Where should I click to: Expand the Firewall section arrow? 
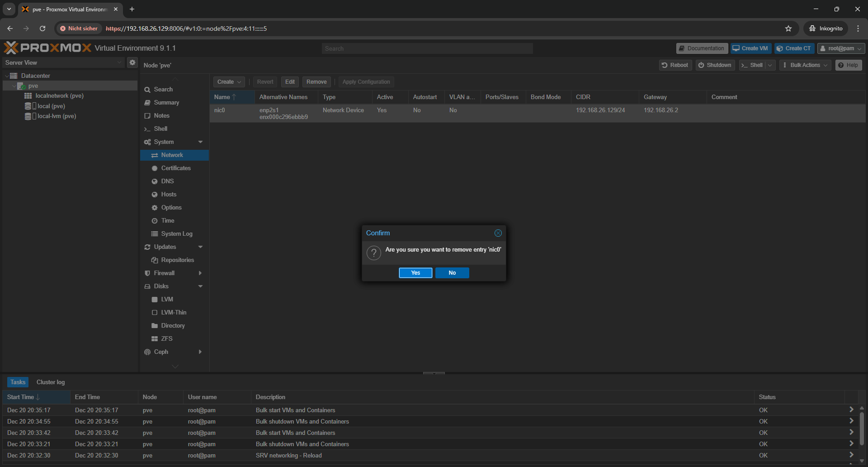(x=200, y=273)
